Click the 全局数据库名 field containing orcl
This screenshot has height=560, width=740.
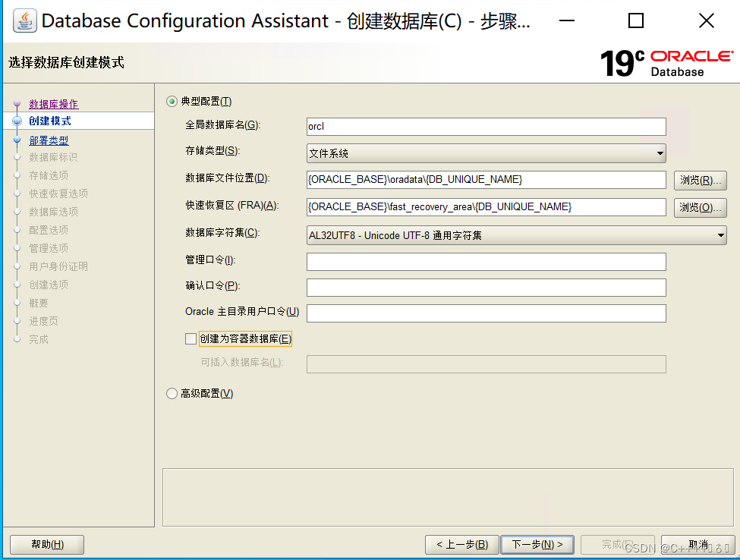pyautogui.click(x=486, y=127)
